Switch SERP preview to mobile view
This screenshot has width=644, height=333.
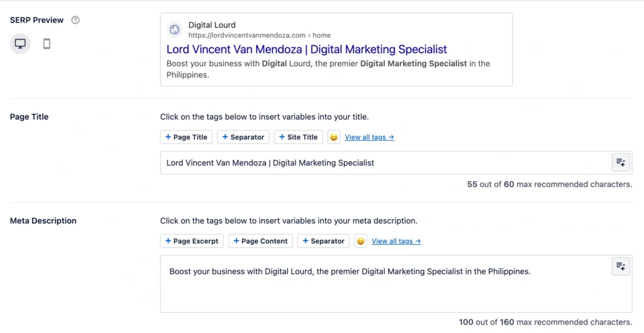pyautogui.click(x=47, y=43)
